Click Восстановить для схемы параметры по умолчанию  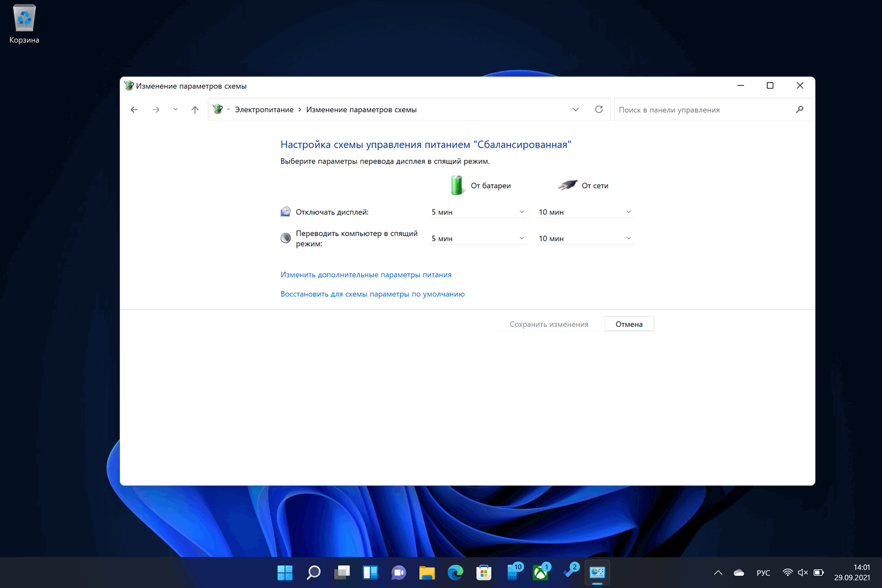372,294
